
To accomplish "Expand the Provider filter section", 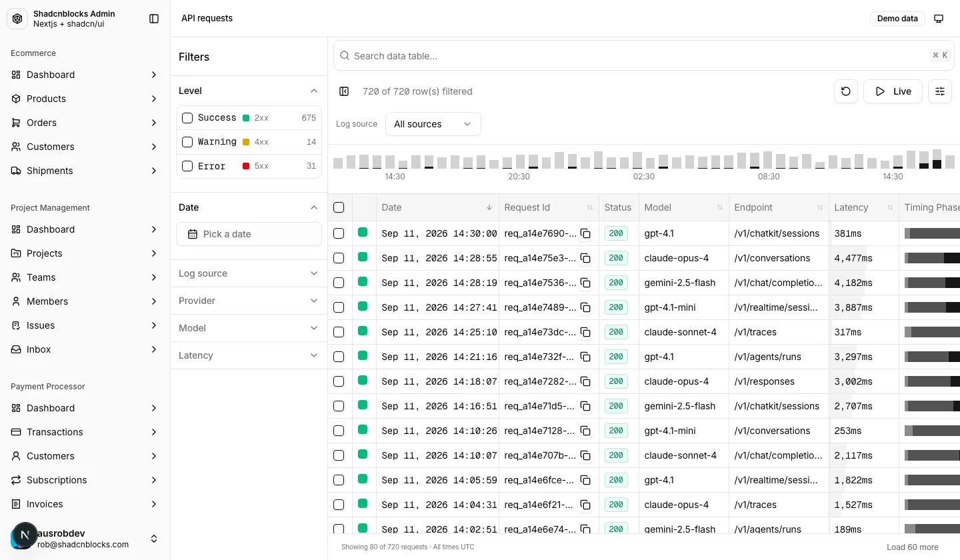I will [x=249, y=301].
